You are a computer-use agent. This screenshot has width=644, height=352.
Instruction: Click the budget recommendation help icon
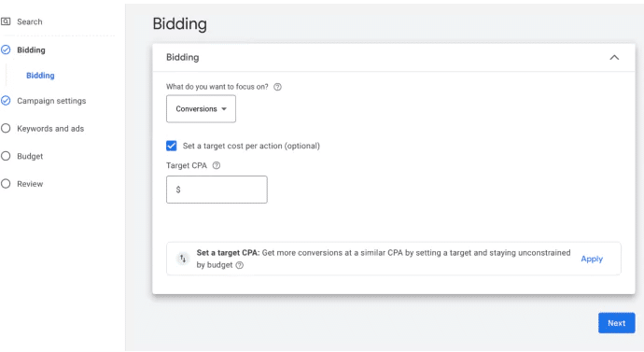tap(240, 265)
